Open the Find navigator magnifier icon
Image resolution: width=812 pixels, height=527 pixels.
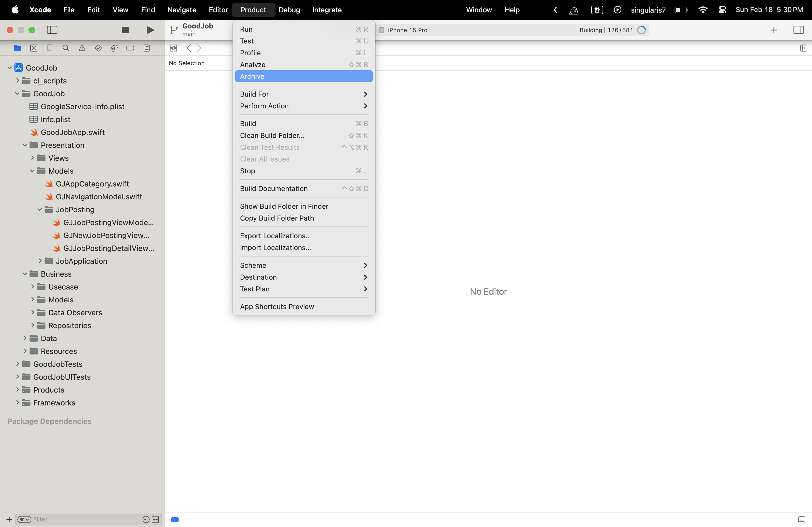(66, 48)
